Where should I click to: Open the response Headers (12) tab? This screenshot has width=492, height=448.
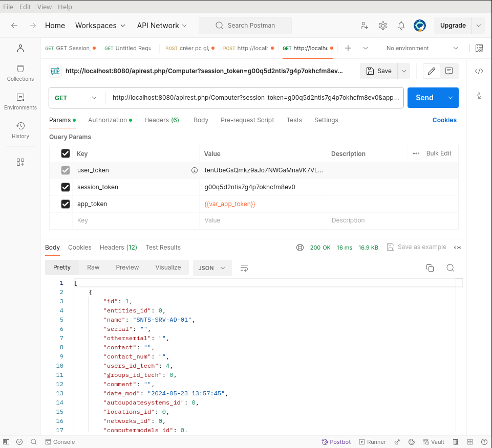coord(118,248)
